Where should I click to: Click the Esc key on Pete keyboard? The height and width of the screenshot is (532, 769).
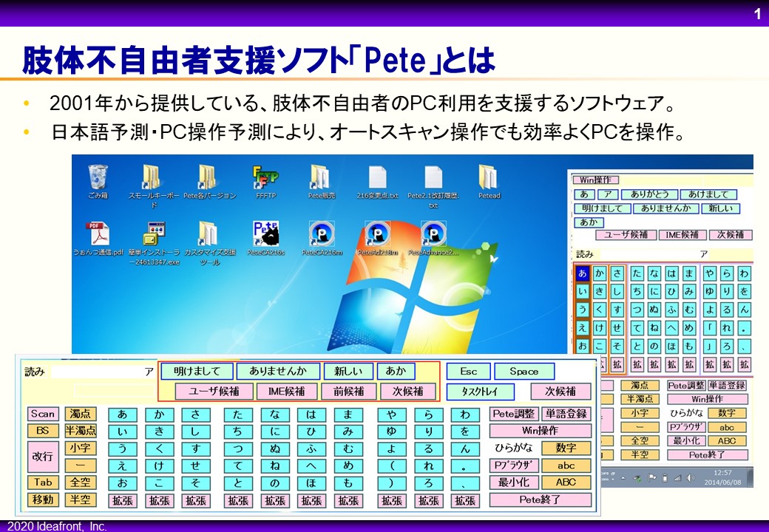(468, 372)
